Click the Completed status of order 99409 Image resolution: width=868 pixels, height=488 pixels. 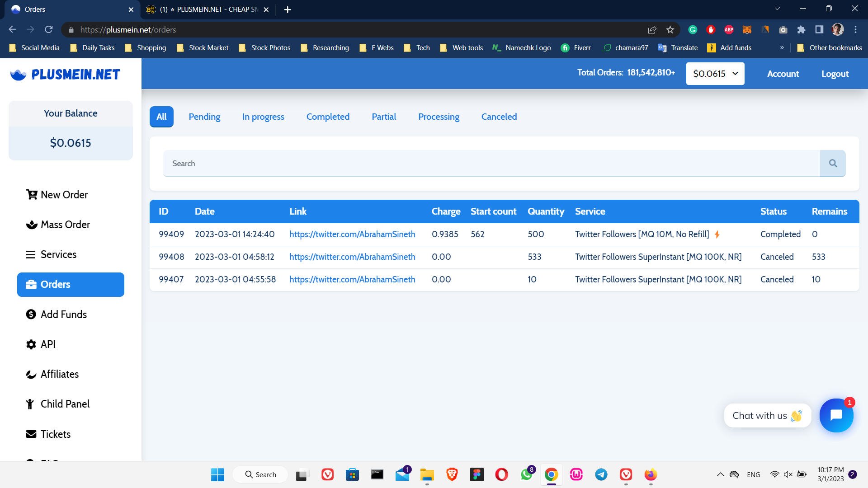coord(780,234)
